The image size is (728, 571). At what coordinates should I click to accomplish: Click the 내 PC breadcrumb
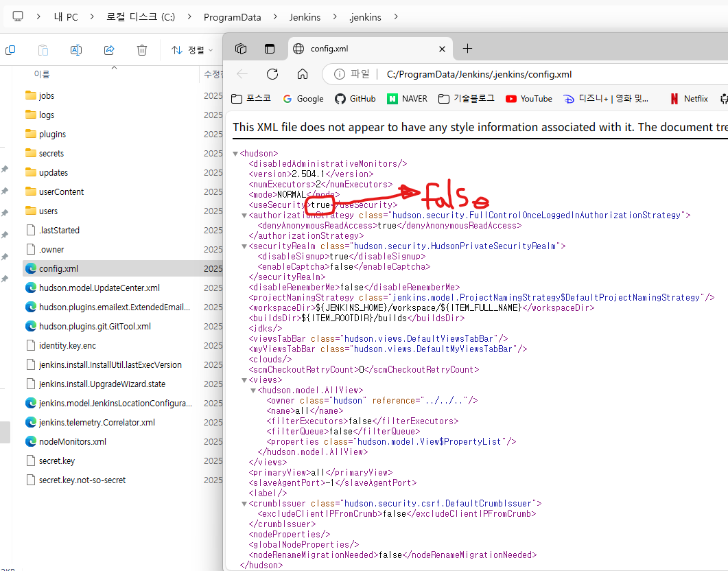(65, 17)
